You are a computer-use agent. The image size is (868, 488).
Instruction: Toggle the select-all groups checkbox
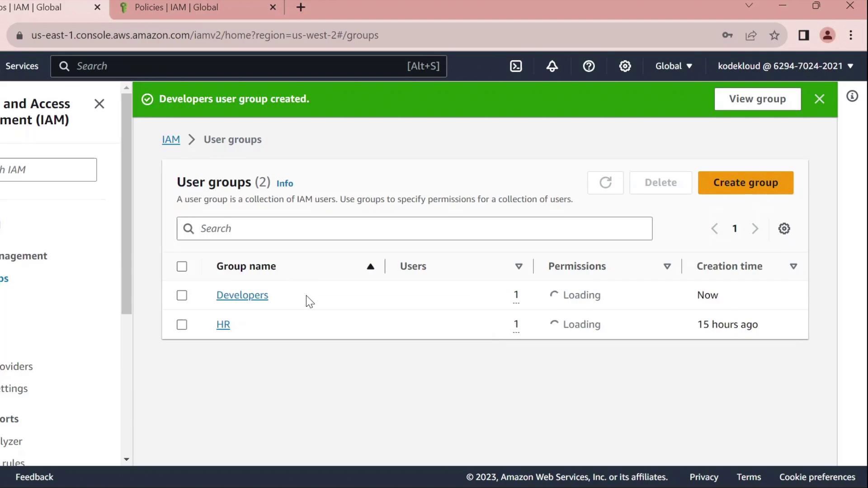coord(182,267)
